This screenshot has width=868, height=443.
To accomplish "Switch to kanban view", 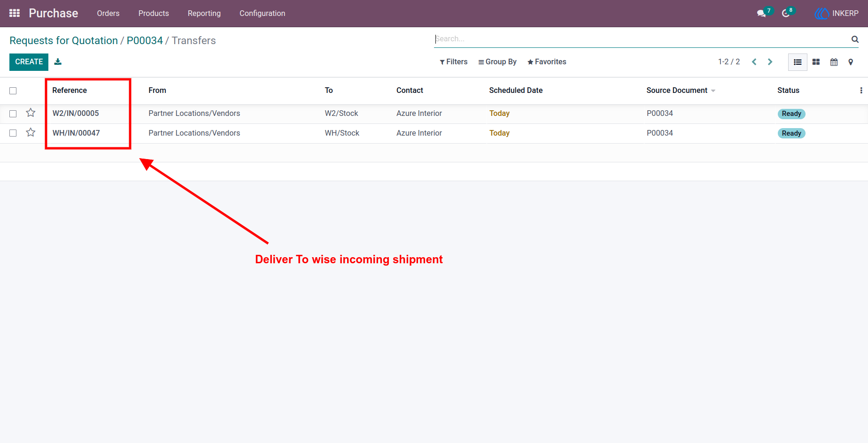I will pyautogui.click(x=816, y=62).
